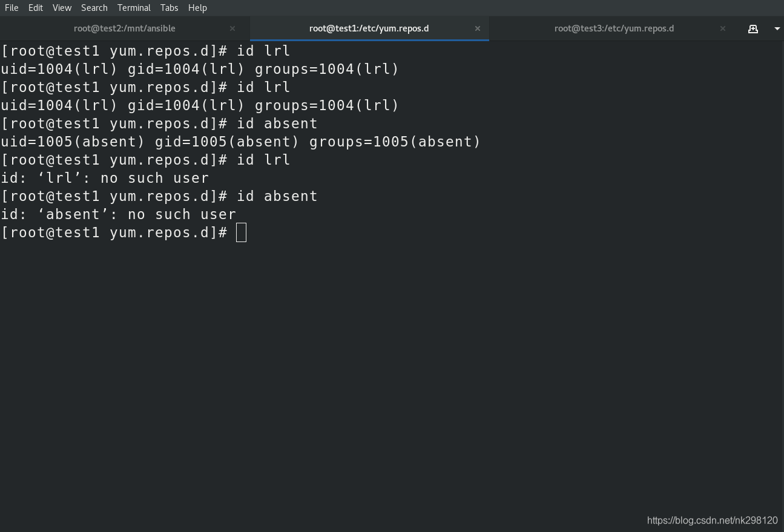Open the File menu
The width and height of the screenshot is (784, 532).
tap(12, 8)
